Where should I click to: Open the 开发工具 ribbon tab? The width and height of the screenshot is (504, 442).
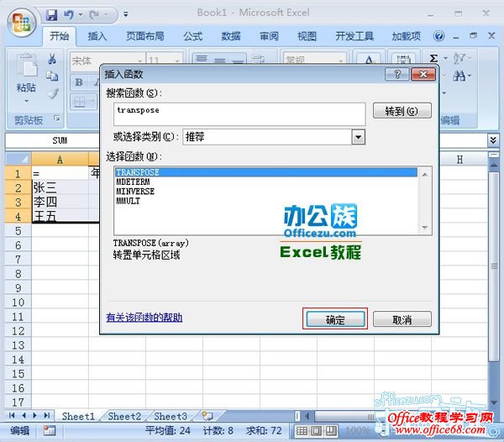[354, 36]
